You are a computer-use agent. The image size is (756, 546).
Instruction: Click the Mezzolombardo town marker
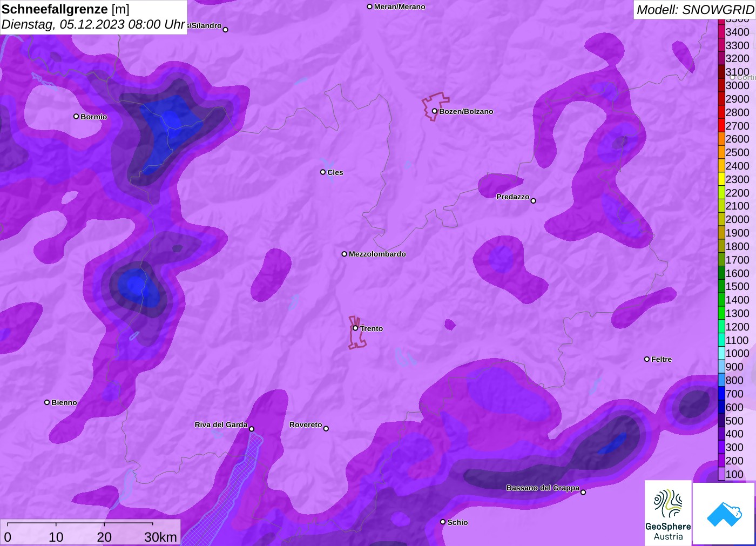click(x=345, y=254)
